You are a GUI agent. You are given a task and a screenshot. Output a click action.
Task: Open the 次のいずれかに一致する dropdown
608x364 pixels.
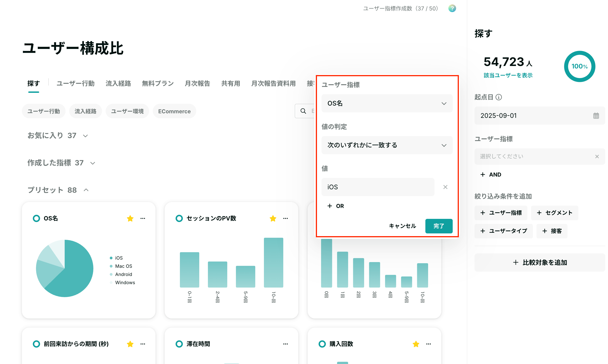pos(387,145)
